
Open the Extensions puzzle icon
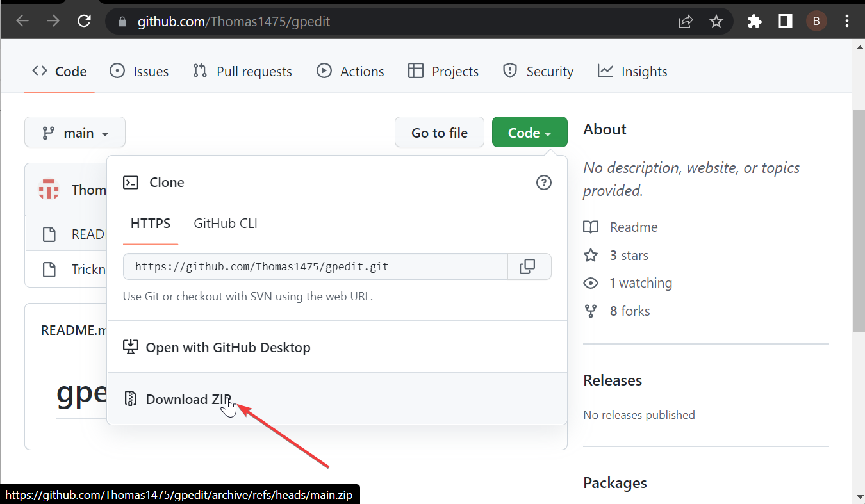coord(755,21)
